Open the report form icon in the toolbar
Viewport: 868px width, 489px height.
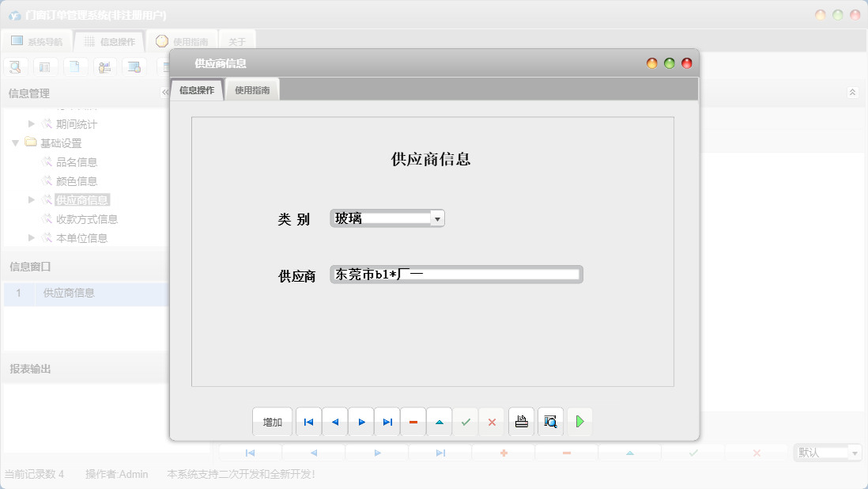[45, 66]
